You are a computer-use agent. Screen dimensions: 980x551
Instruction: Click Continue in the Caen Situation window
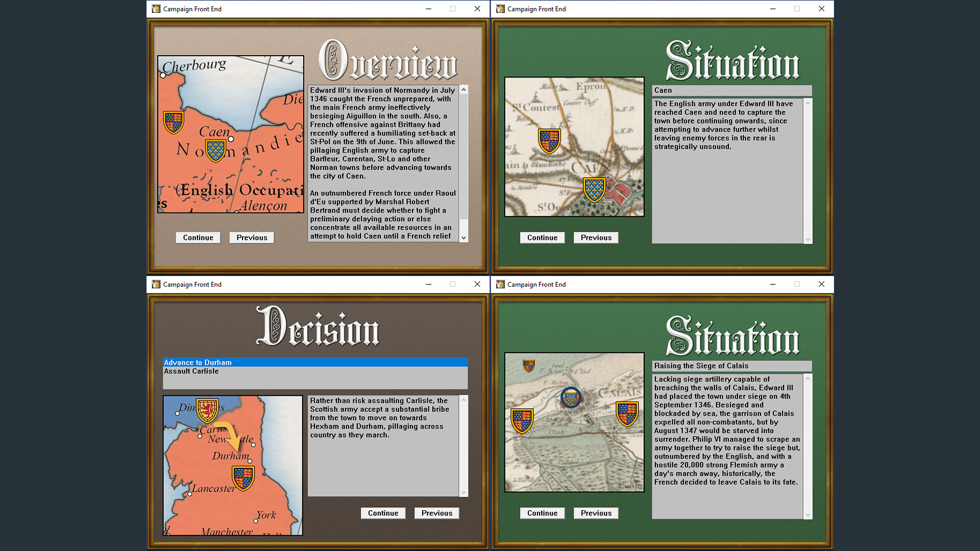pyautogui.click(x=542, y=238)
